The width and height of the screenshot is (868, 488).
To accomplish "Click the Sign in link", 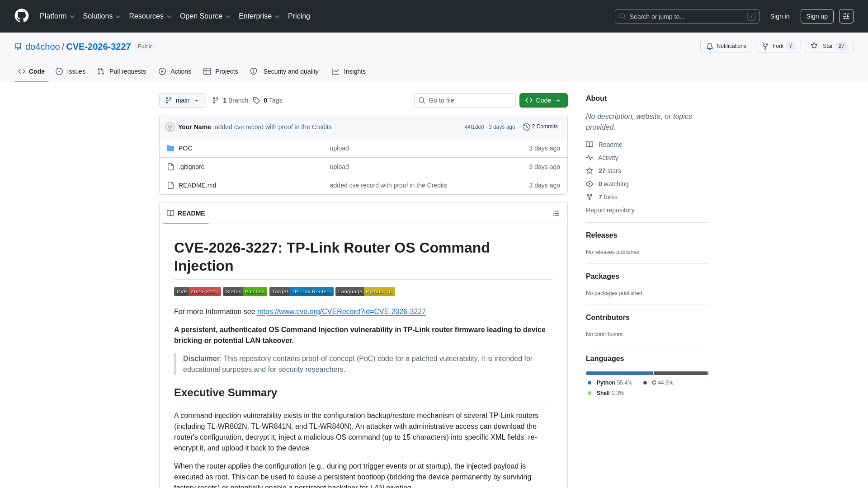I will [x=780, y=16].
